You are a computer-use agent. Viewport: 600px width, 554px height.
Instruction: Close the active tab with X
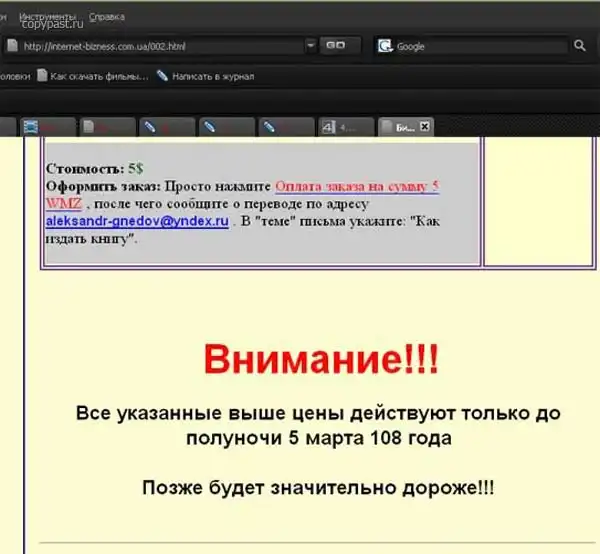tap(424, 127)
